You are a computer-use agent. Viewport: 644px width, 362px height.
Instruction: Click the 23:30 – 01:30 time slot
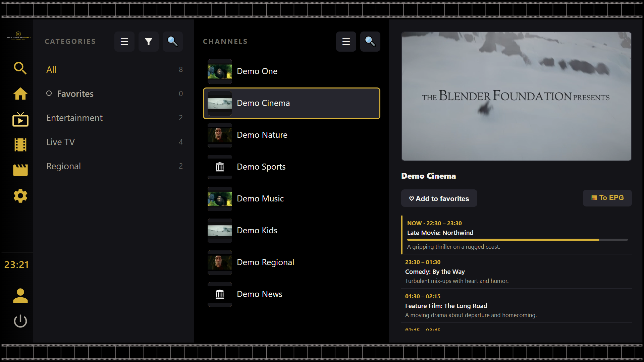tap(423, 262)
